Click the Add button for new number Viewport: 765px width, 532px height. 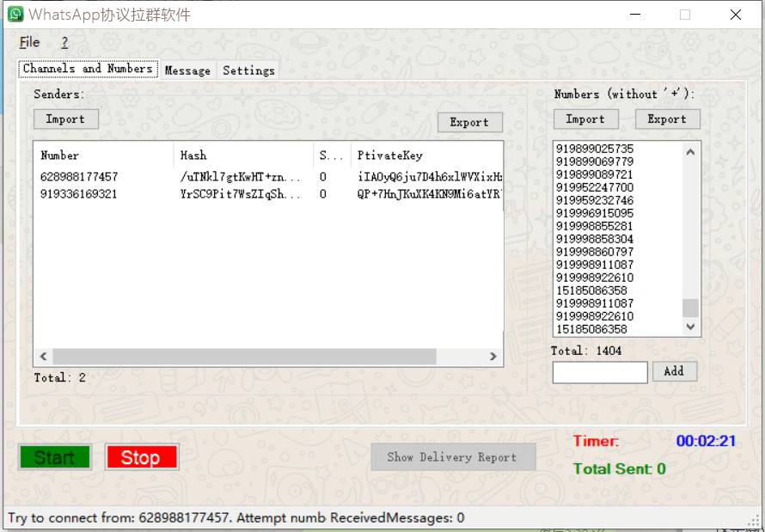[x=674, y=371]
